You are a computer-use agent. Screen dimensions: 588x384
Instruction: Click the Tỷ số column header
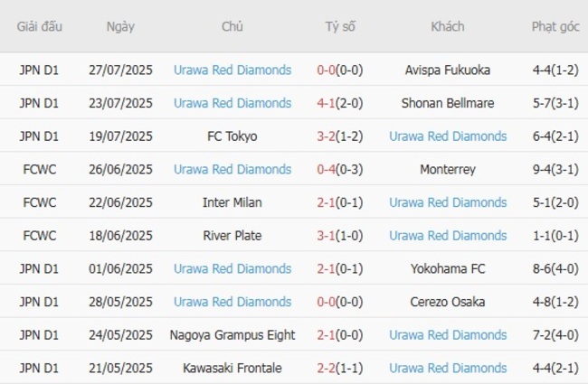pyautogui.click(x=340, y=26)
